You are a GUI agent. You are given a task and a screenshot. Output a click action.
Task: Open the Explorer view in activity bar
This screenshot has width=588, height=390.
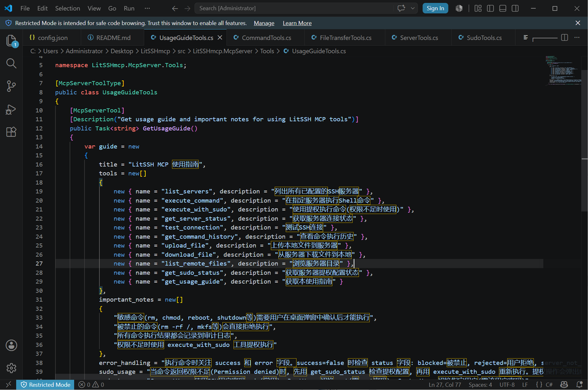click(11, 41)
